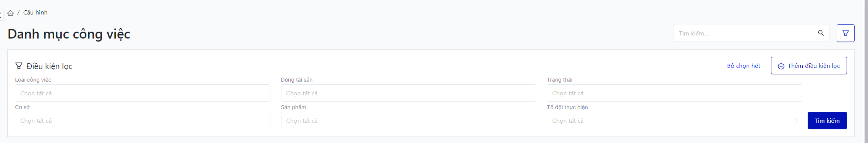Click the magnifier icon in search box
The height and width of the screenshot is (143, 868).
click(821, 33)
